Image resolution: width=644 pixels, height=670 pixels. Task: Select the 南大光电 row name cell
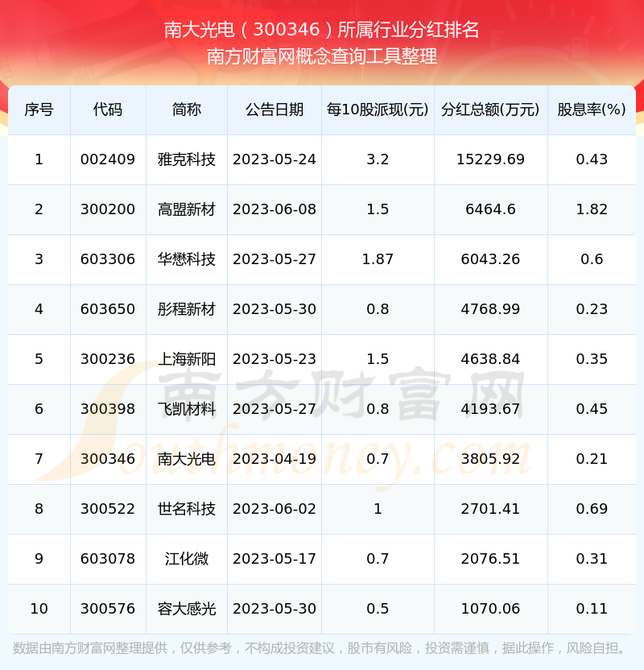(x=187, y=459)
